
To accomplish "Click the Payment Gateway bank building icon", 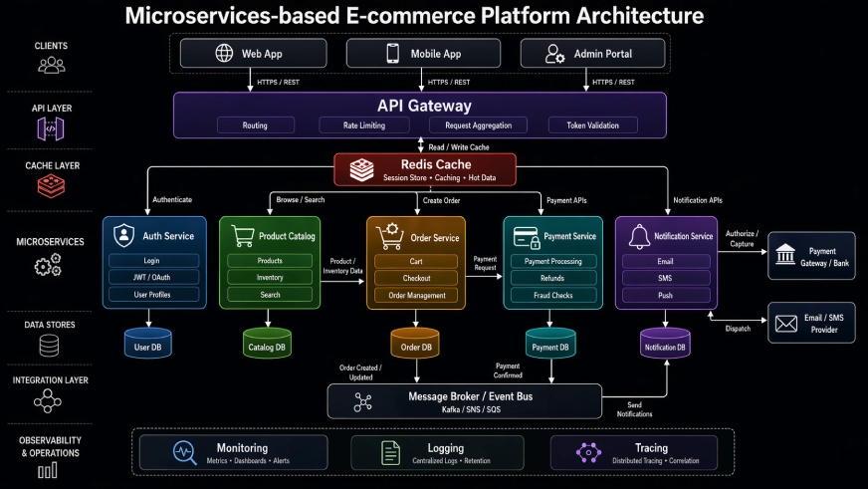I will click(x=785, y=251).
